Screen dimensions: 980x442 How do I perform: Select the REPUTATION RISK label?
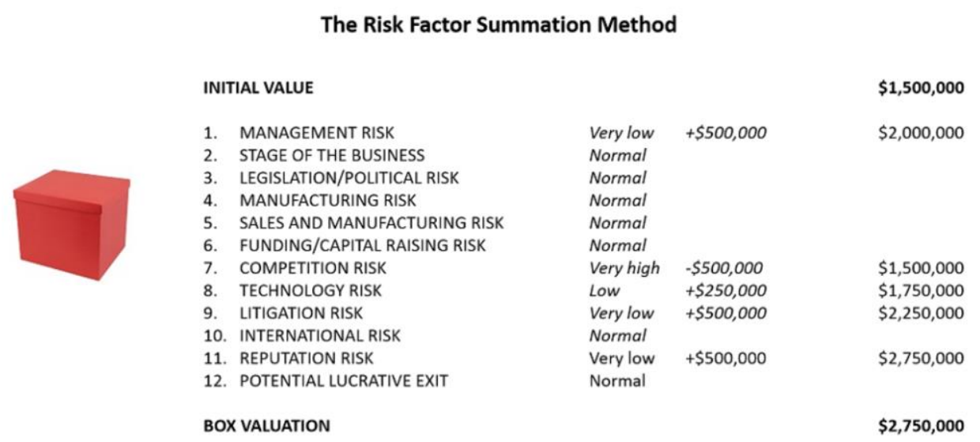click(307, 358)
